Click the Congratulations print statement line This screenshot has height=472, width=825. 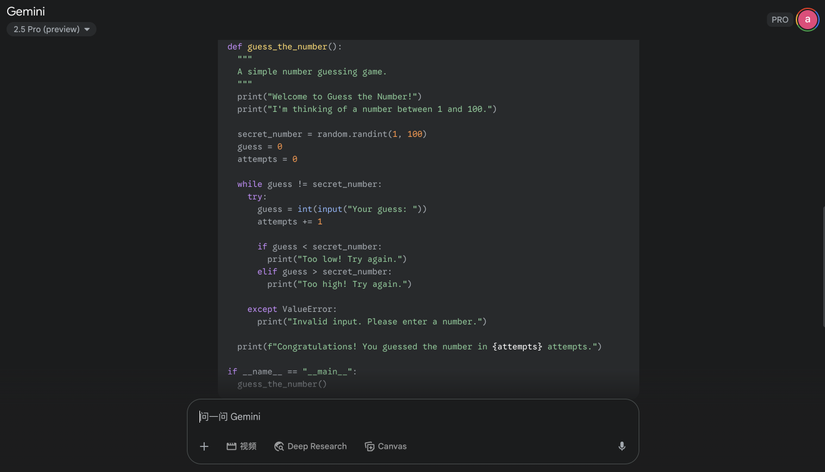419,346
